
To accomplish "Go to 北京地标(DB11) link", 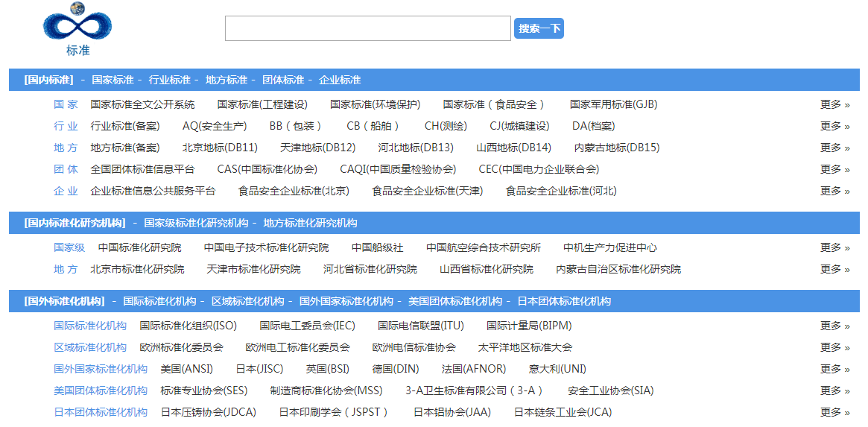I will [x=220, y=148].
